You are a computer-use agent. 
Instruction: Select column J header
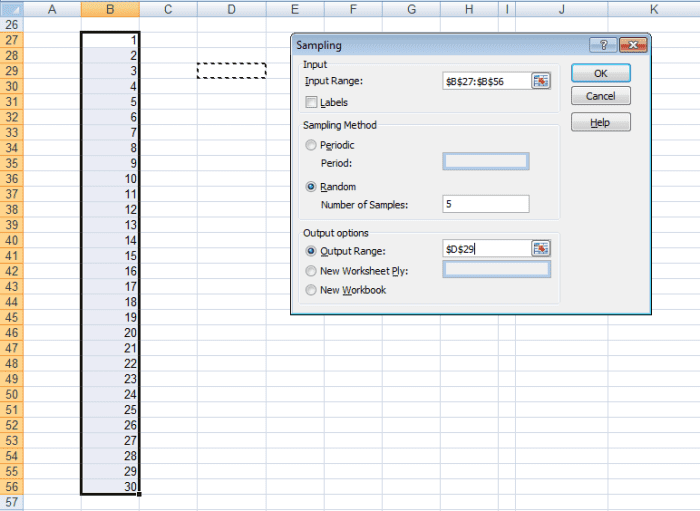pos(562,9)
